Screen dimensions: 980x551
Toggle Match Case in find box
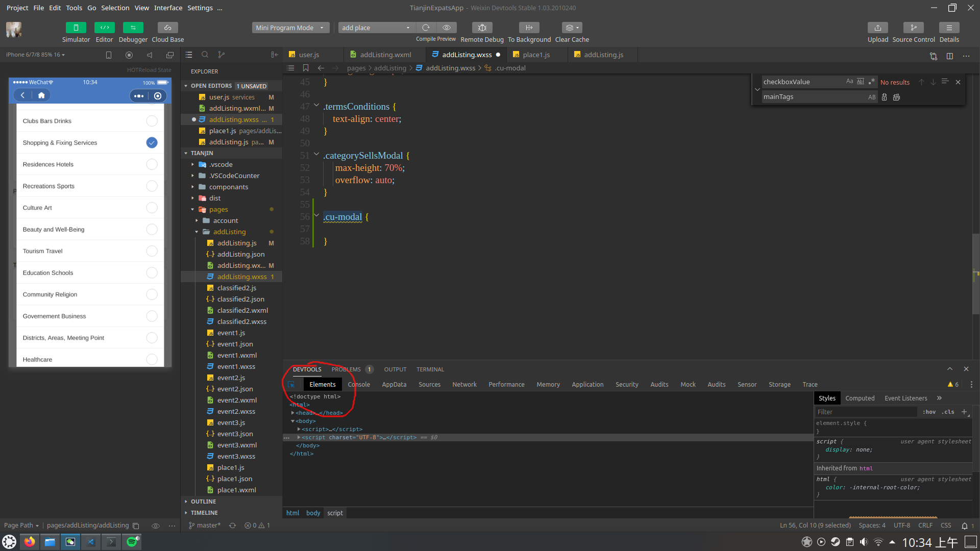point(849,82)
